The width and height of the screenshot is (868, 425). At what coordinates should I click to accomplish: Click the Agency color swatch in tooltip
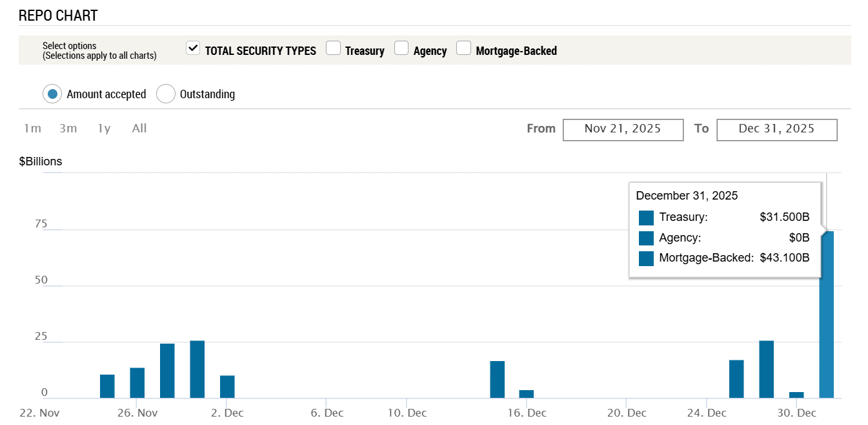(646, 238)
